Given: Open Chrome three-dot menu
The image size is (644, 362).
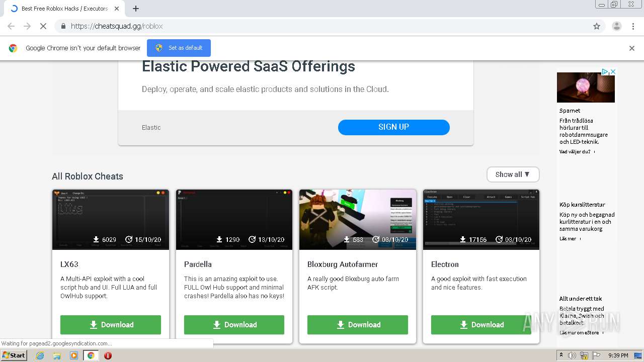Looking at the screenshot, I should coord(633,26).
